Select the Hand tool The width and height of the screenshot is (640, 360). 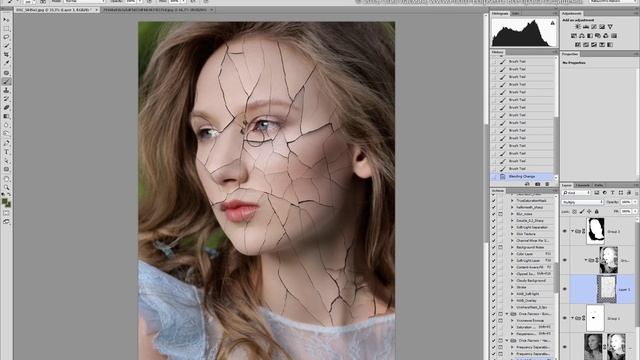tap(6, 179)
